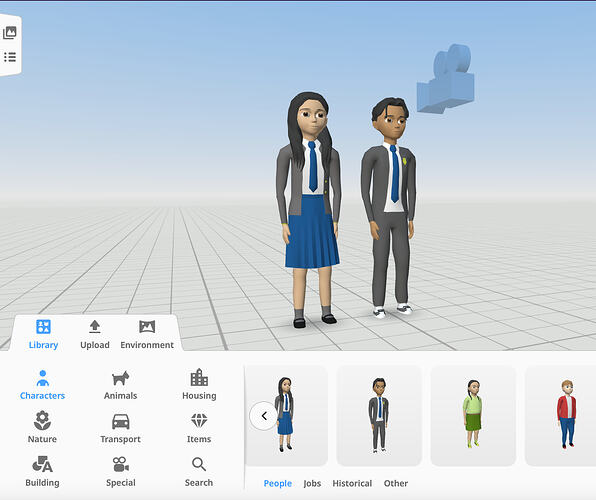Open the Upload tab
The image size is (596, 500).
point(95,335)
